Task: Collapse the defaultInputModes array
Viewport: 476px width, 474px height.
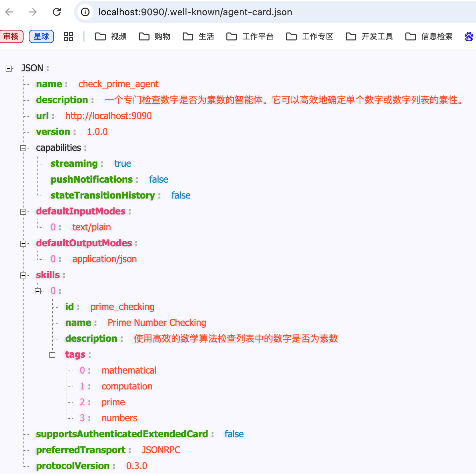Action: [23, 212]
